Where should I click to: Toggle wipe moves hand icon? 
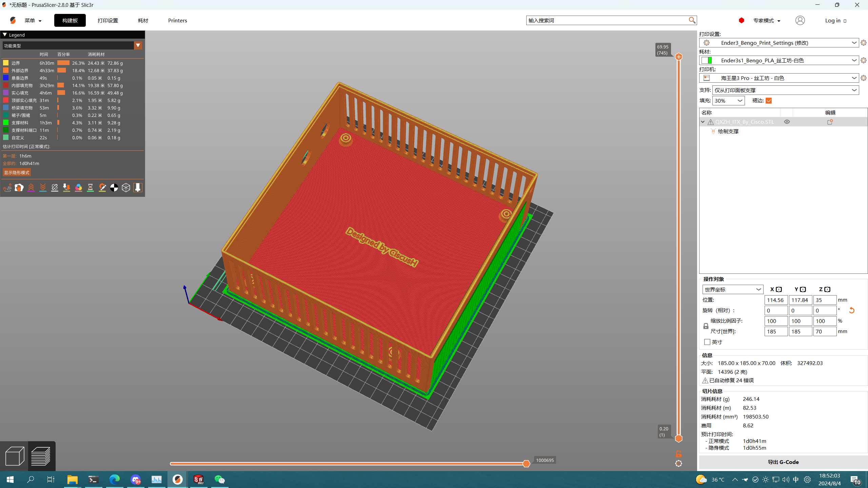click(x=19, y=188)
